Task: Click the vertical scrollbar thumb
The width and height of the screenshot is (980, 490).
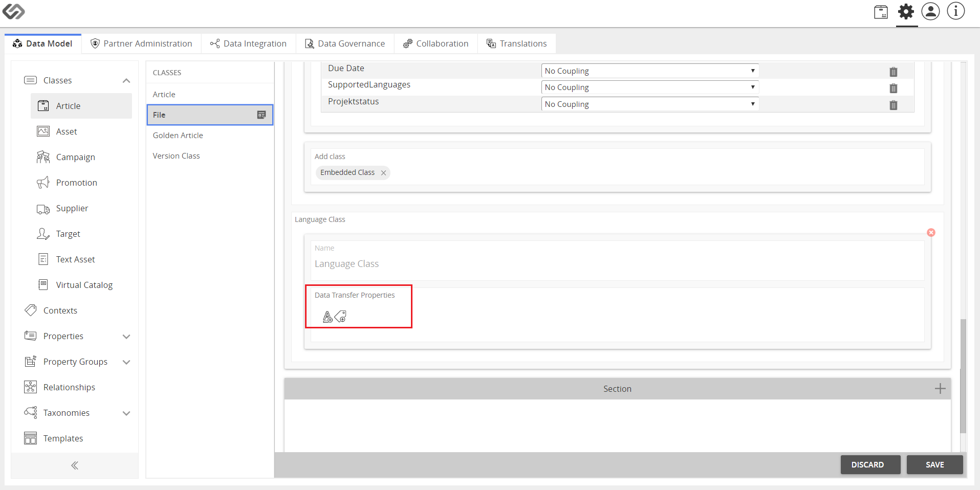Action: pyautogui.click(x=963, y=376)
